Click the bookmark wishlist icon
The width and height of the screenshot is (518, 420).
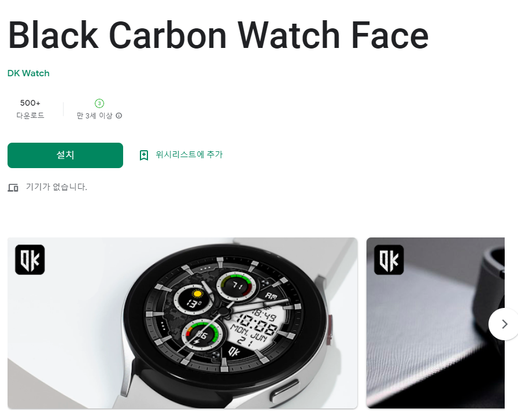click(144, 155)
